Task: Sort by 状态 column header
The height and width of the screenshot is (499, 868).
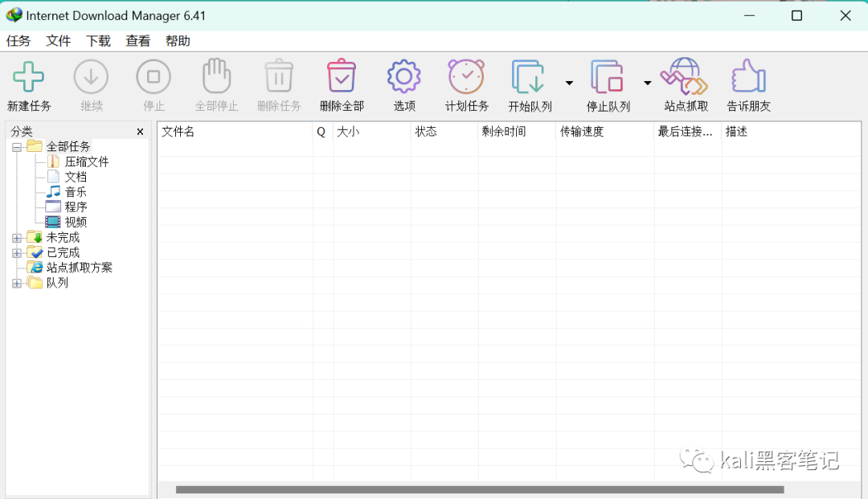Action: tap(444, 132)
